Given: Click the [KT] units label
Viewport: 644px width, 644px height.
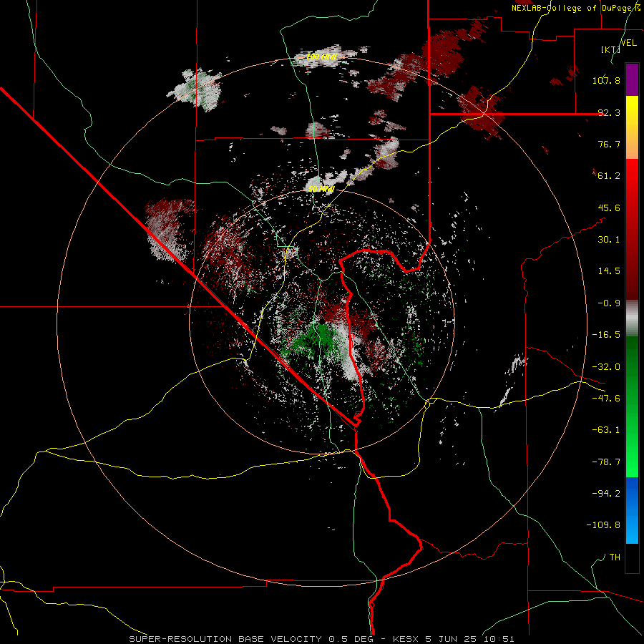Looking at the screenshot, I should (x=610, y=49).
